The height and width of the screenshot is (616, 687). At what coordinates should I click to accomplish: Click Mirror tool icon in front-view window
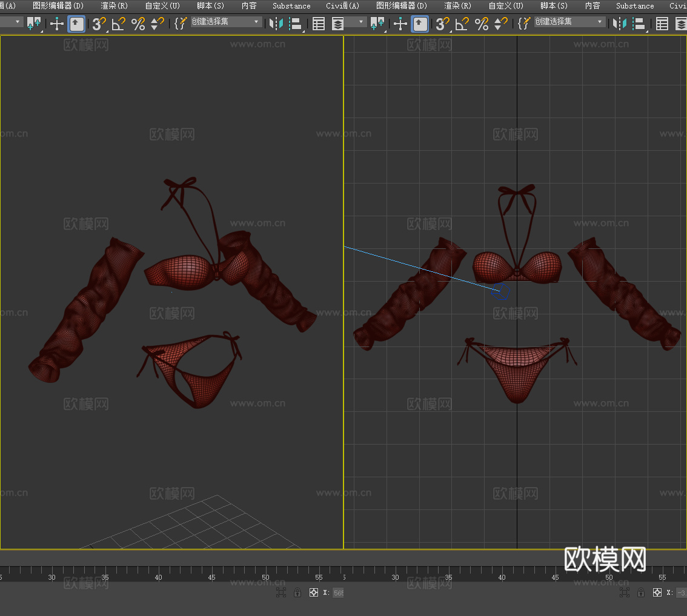(x=619, y=24)
